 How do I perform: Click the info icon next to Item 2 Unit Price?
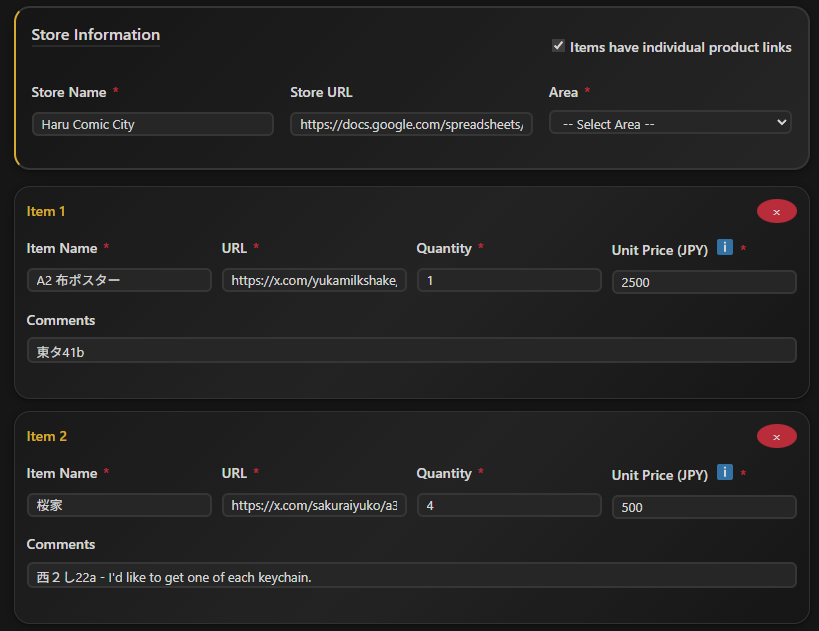723,472
